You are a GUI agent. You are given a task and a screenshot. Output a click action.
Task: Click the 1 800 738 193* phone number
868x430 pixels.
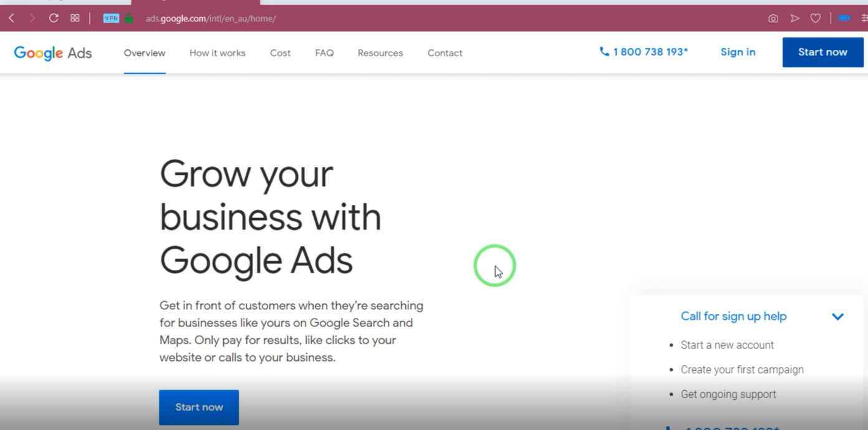(x=650, y=52)
